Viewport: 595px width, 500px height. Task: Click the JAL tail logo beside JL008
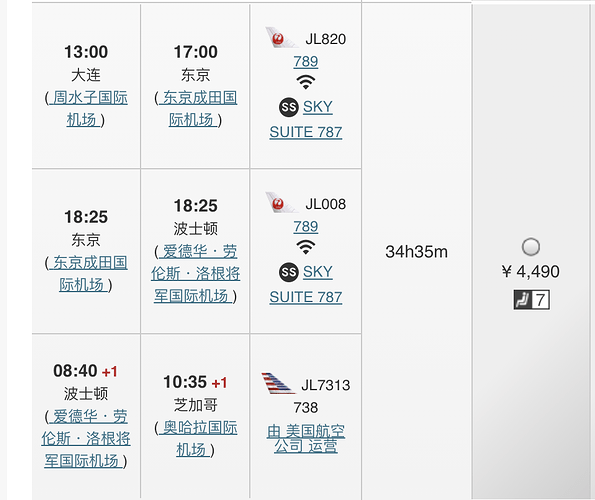pyautogui.click(x=282, y=202)
